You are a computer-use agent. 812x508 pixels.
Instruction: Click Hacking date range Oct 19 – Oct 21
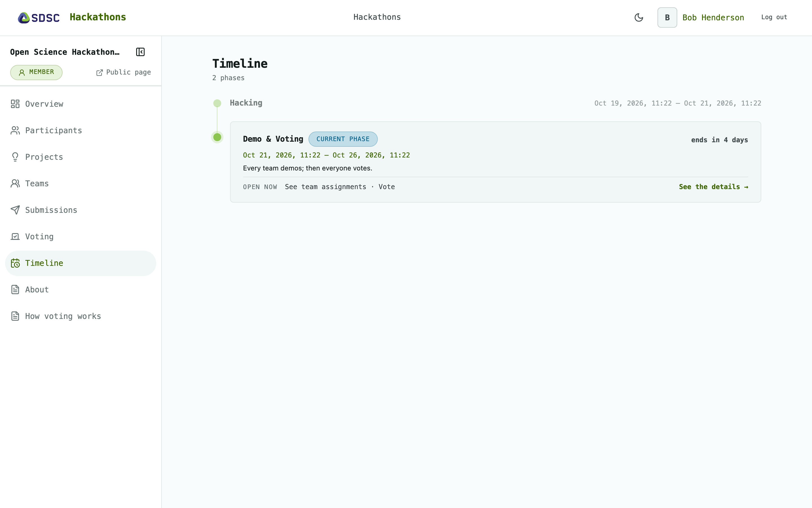(678, 103)
